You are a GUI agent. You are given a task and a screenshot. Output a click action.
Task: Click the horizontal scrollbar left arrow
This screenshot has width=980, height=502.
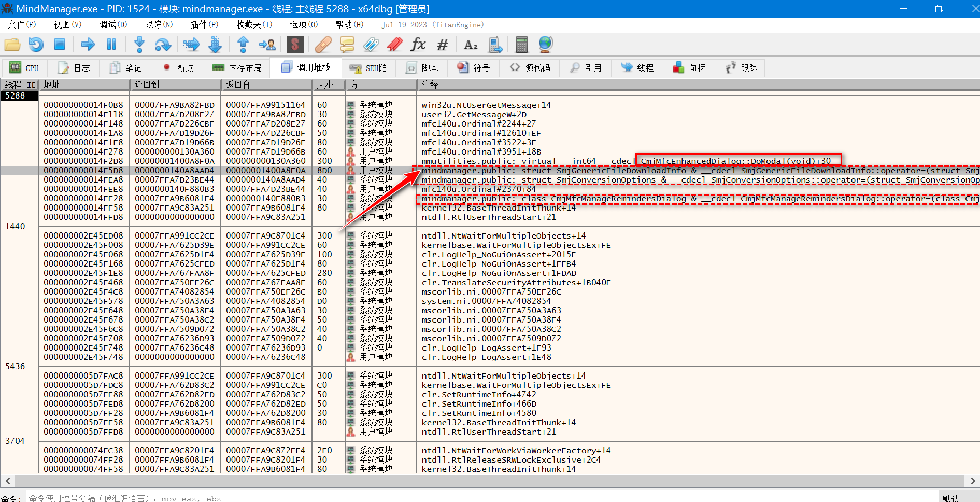[x=7, y=481]
